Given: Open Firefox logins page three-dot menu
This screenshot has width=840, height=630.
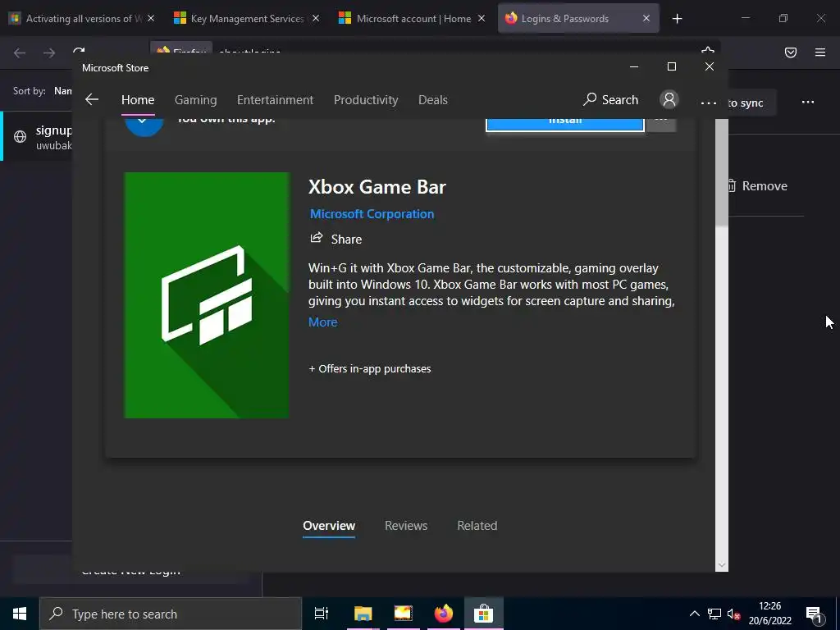Looking at the screenshot, I should (x=807, y=102).
